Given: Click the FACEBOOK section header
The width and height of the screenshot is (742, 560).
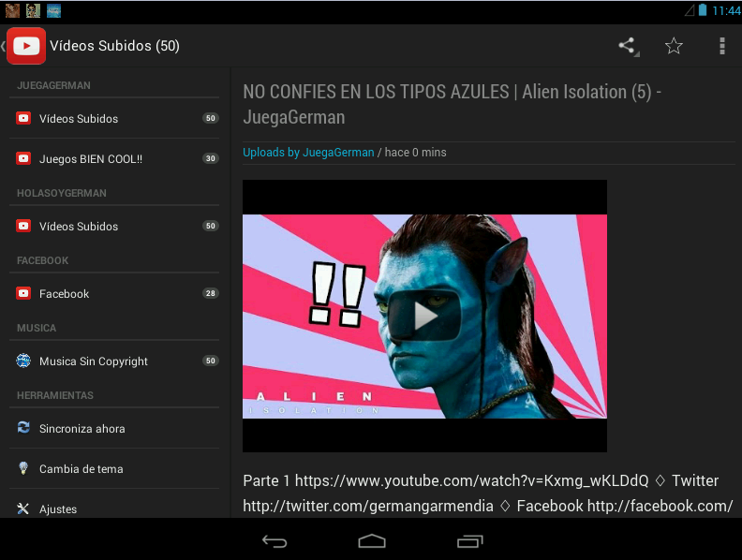Looking at the screenshot, I should [42, 260].
